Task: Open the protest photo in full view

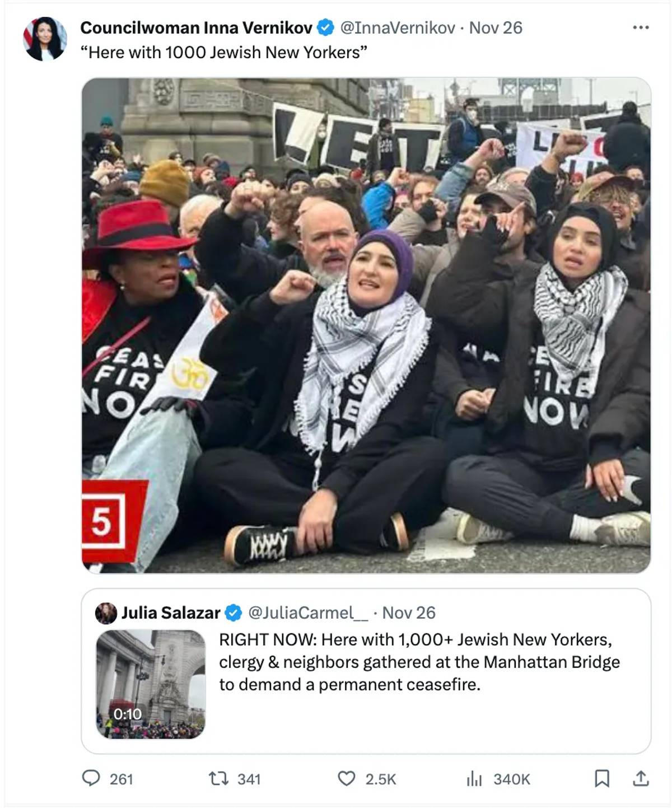Action: [366, 325]
